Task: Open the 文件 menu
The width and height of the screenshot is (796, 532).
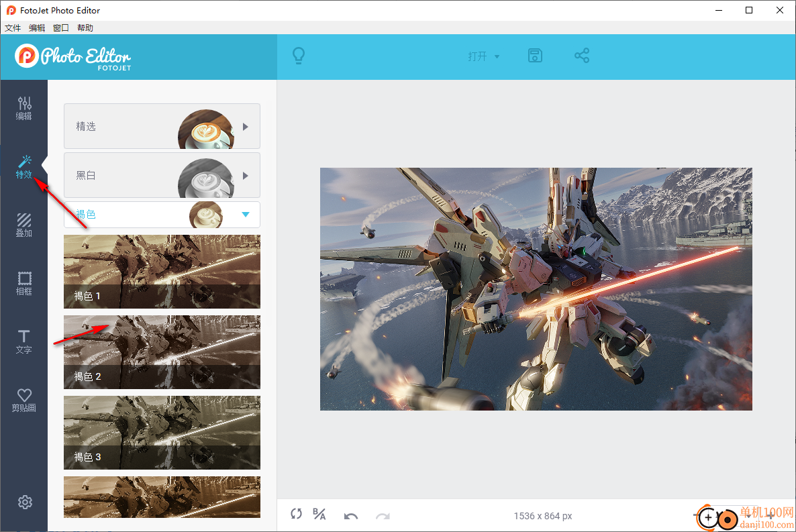Action: tap(13, 28)
